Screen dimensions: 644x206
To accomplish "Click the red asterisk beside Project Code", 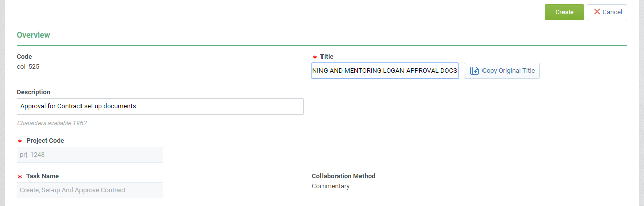I will tap(20, 141).
